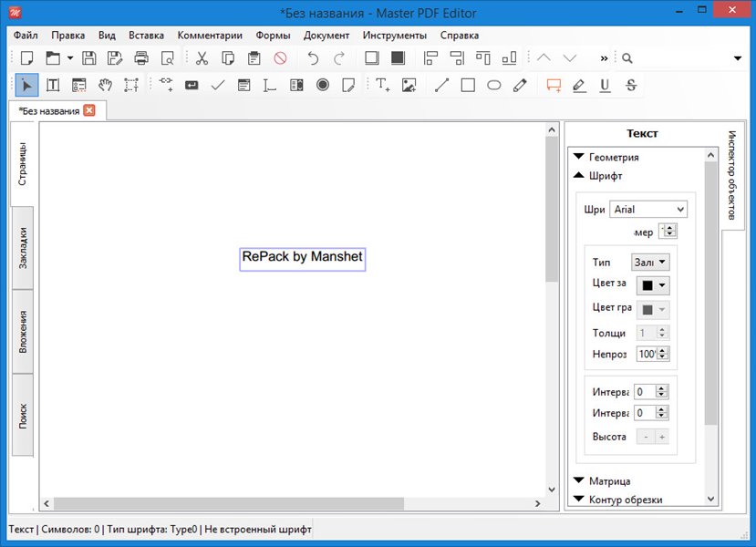The image size is (756, 547).
Task: Open the black fill color swatch picker
Action: (653, 284)
